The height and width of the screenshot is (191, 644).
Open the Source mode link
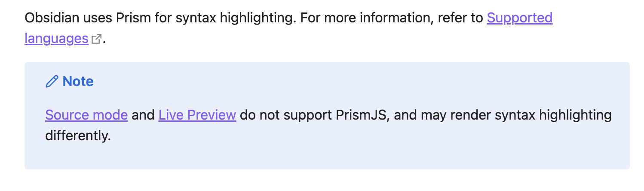pos(86,115)
